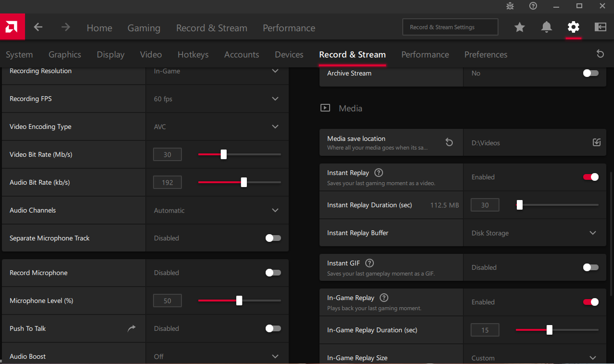Open the Hotkeys settings tab

[193, 54]
